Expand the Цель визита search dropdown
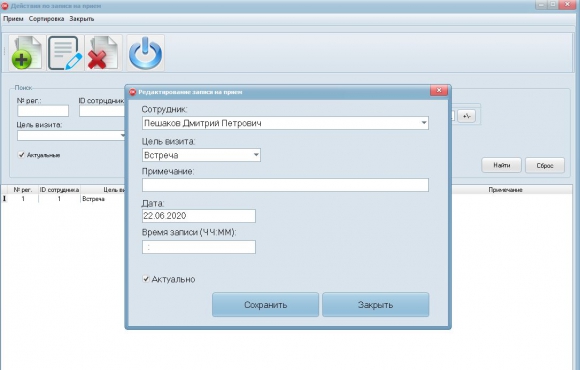 click(123, 135)
